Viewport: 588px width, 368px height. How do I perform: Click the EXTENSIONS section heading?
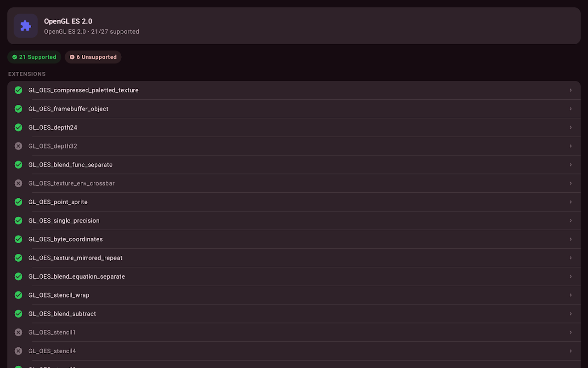(x=27, y=74)
